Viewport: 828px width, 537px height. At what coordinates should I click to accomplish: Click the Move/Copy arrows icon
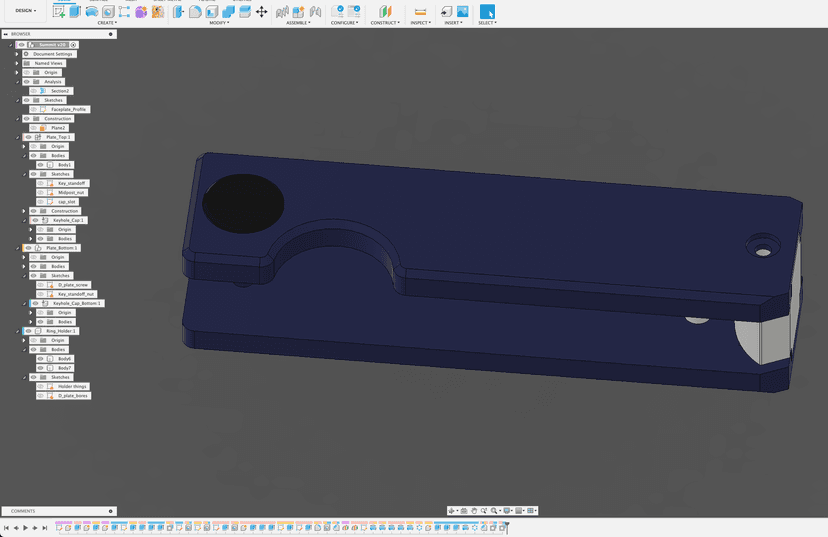click(x=261, y=11)
